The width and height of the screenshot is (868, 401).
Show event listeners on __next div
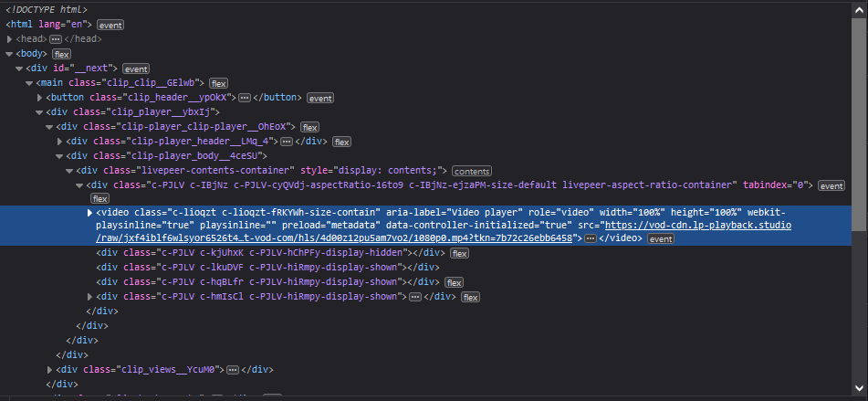point(136,69)
